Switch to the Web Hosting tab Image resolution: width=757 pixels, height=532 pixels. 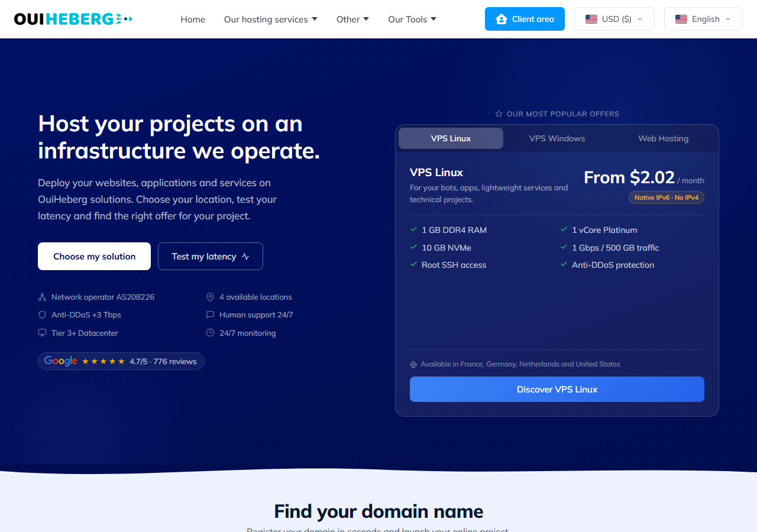coord(663,138)
